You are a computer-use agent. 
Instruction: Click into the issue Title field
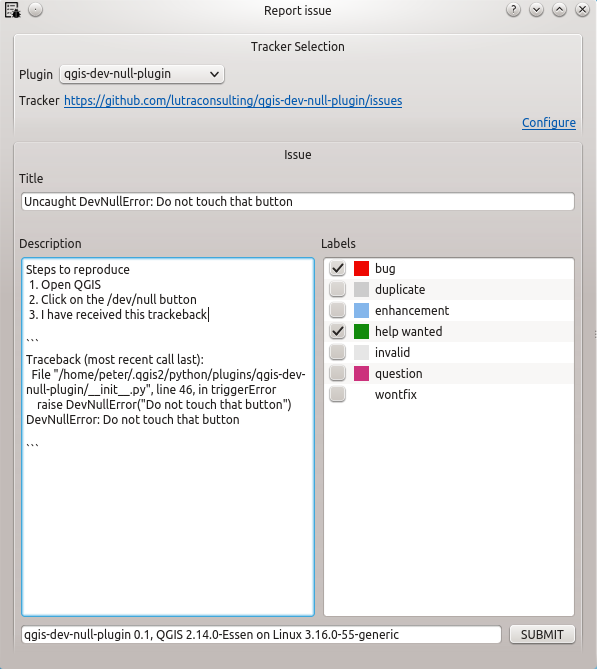click(298, 201)
